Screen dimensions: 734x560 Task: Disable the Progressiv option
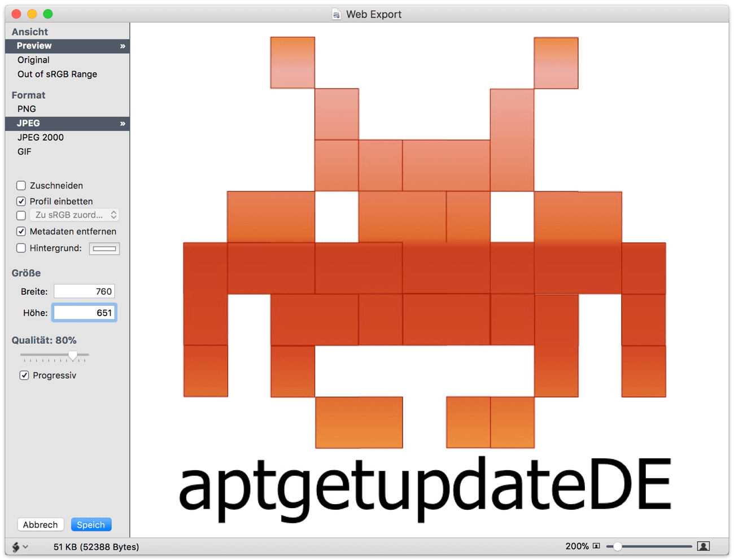(24, 375)
